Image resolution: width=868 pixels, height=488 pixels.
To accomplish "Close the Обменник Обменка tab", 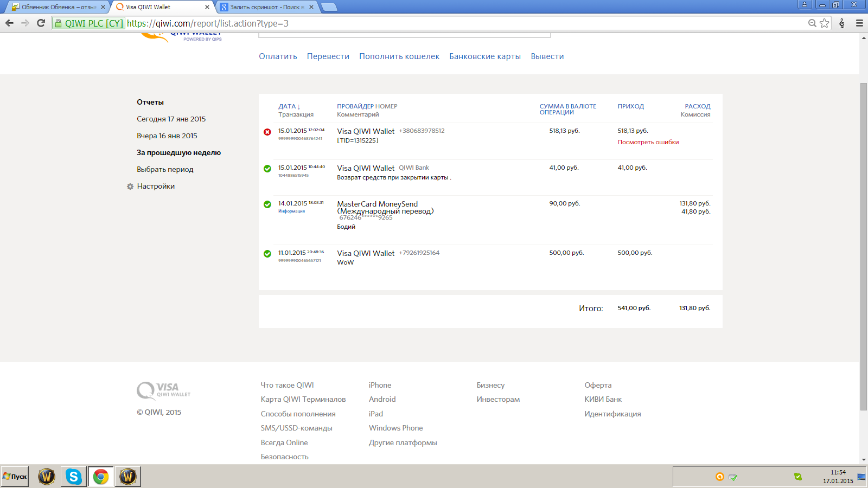I will (103, 7).
